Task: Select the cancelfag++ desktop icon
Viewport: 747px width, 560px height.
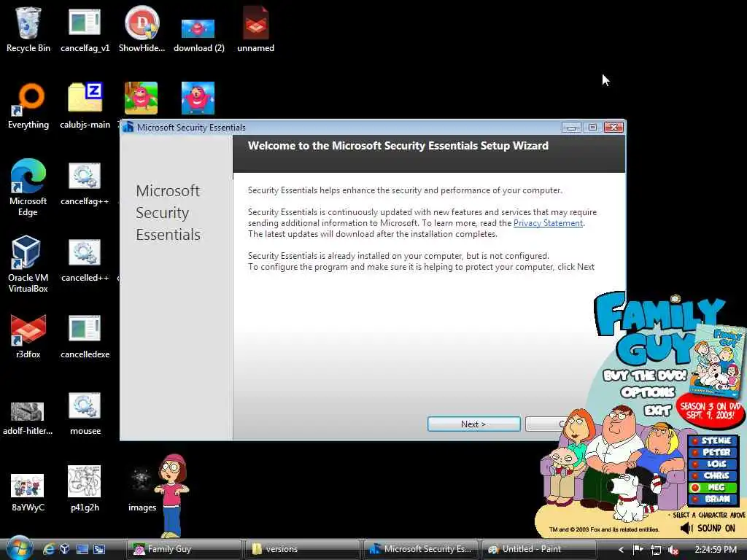Action: pyautogui.click(x=85, y=183)
